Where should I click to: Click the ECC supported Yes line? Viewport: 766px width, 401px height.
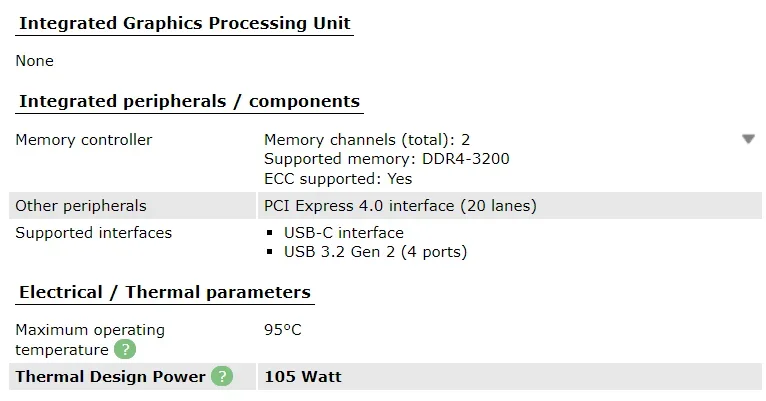(x=338, y=179)
